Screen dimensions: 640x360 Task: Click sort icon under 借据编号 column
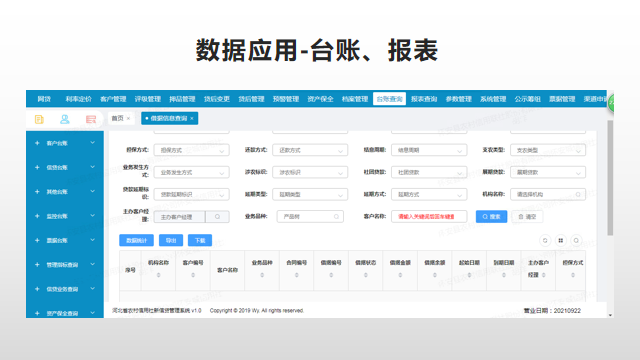tap(331, 275)
